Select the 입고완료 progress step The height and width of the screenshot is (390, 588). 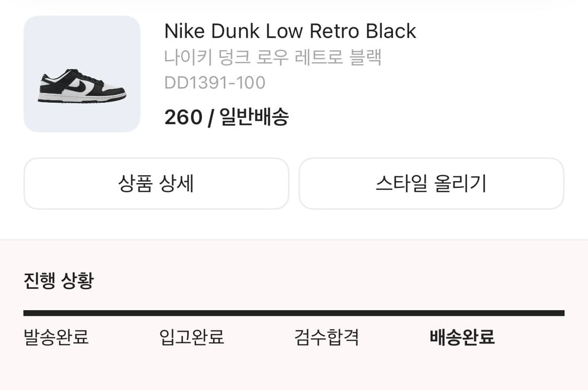click(192, 337)
